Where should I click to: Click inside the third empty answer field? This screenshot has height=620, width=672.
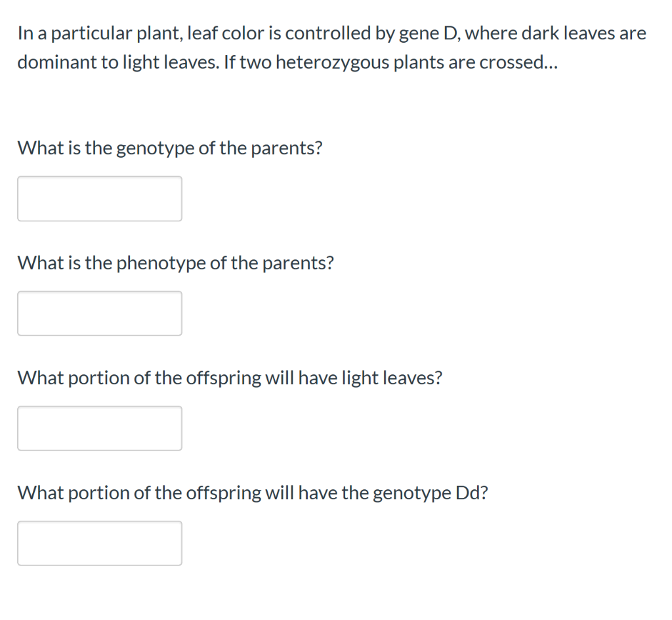pos(100,428)
